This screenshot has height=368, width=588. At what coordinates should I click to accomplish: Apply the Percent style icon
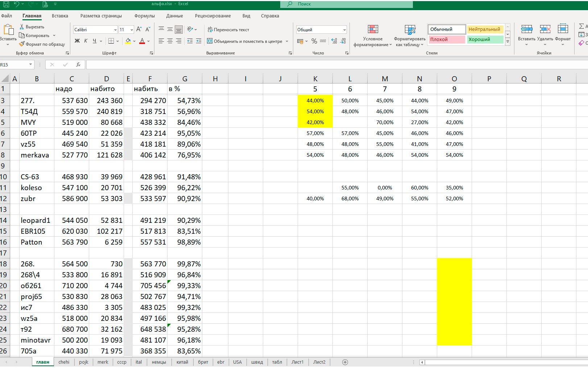click(x=314, y=41)
